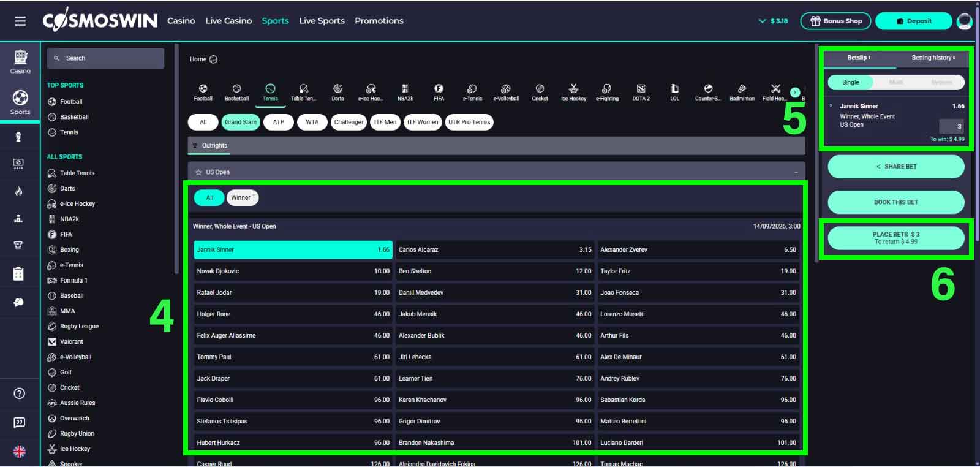Edit the stake amount field in betslip
Screen dimensions: 980x467
point(951,126)
